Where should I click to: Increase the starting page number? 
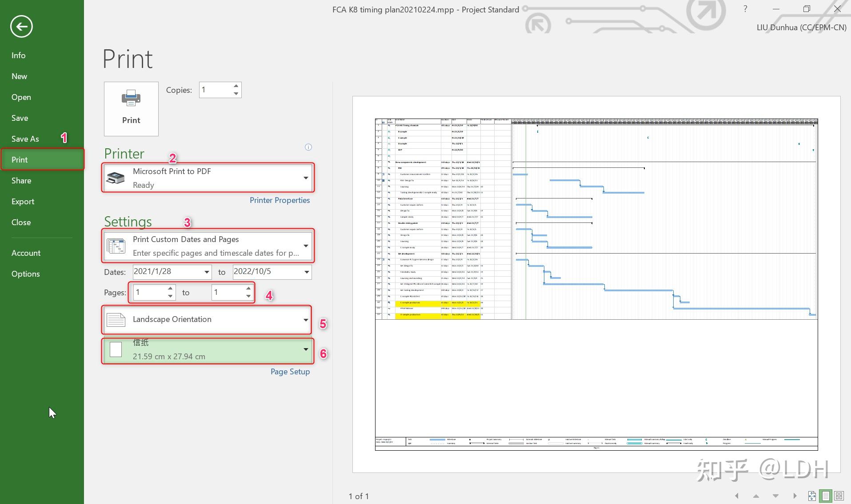[x=170, y=289]
